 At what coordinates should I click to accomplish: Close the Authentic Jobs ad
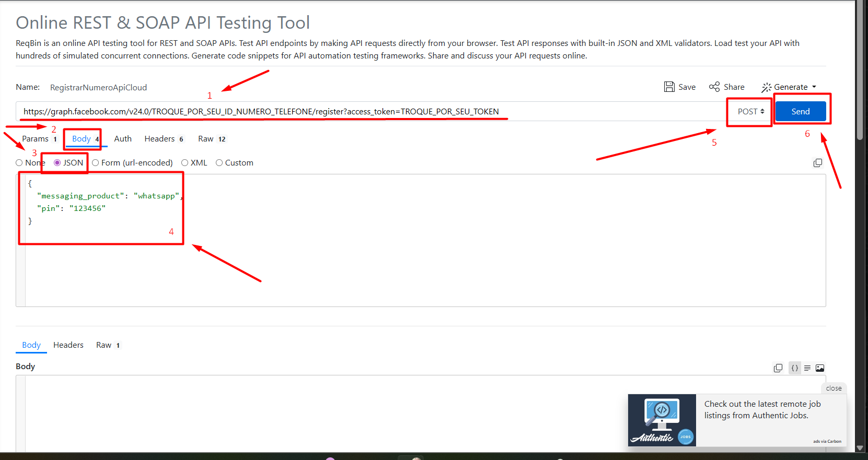coord(834,388)
